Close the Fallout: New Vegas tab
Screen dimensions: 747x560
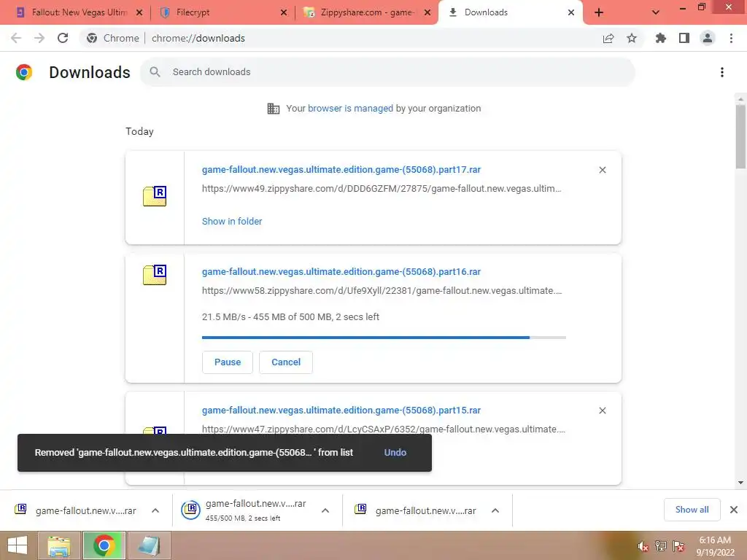click(139, 13)
